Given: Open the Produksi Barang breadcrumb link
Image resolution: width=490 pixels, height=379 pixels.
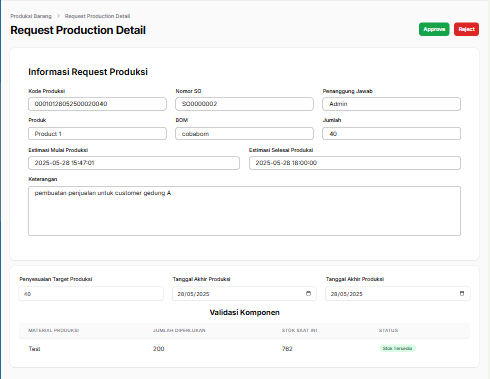Looking at the screenshot, I should 31,16.
